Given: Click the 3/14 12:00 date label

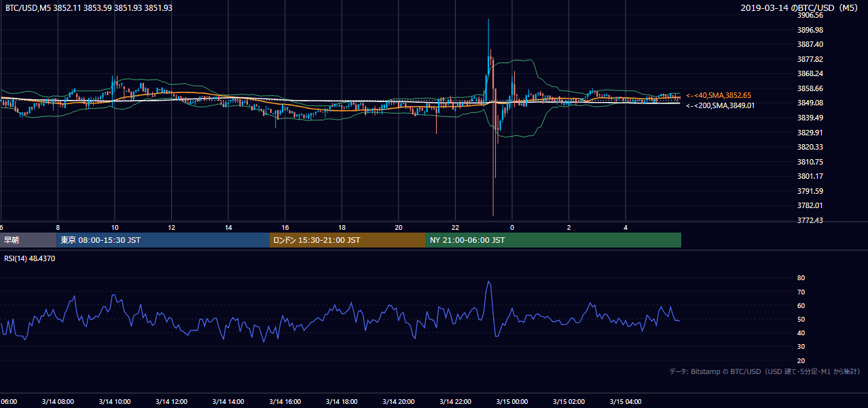Looking at the screenshot, I should coord(171,402).
